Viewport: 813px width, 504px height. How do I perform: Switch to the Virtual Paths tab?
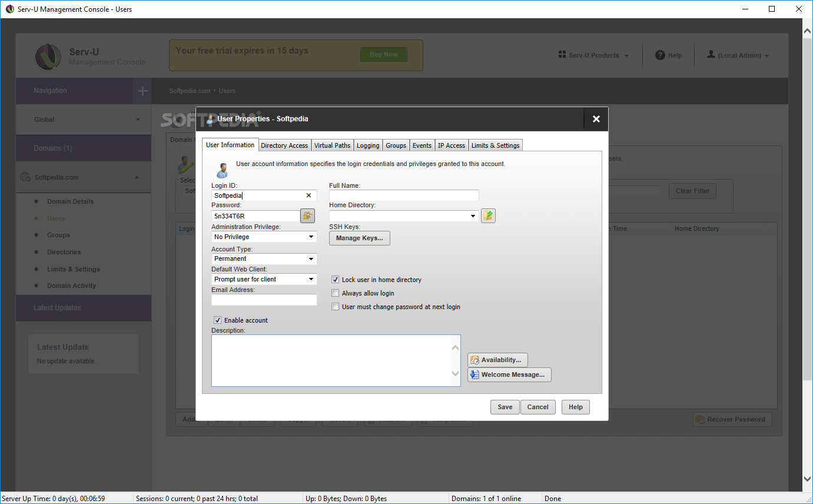point(332,145)
